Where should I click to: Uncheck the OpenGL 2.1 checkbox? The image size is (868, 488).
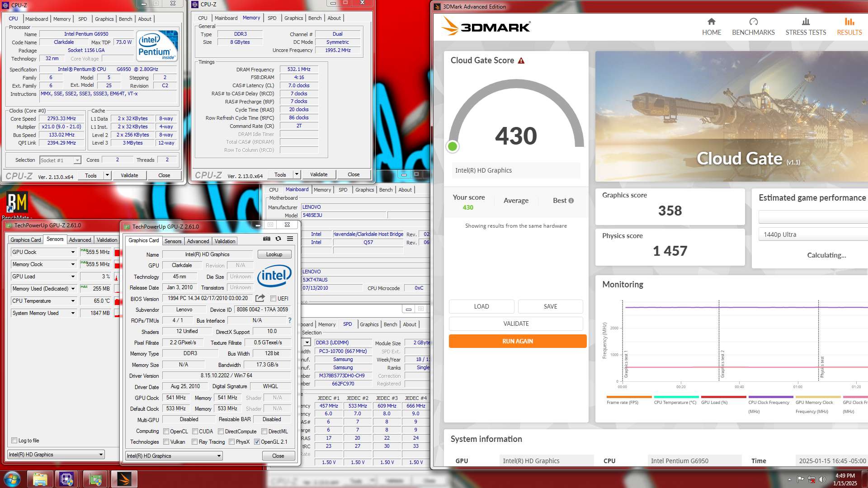pyautogui.click(x=257, y=442)
